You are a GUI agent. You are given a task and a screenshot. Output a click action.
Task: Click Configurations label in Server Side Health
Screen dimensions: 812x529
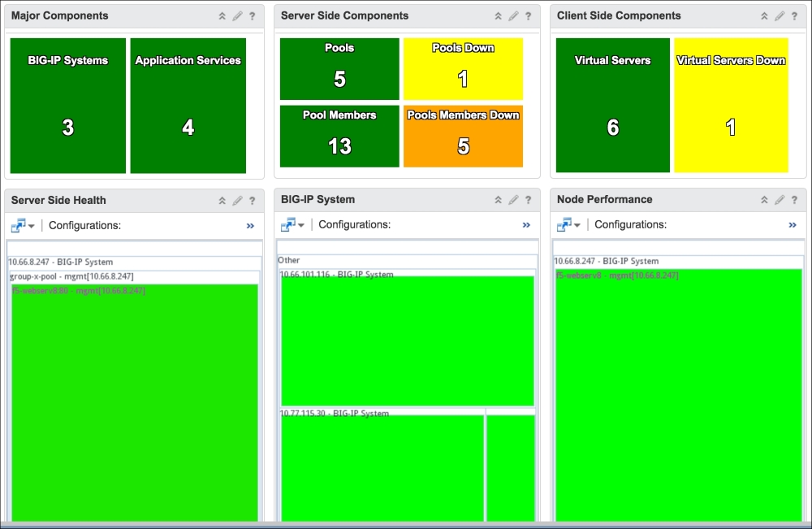[x=85, y=225]
